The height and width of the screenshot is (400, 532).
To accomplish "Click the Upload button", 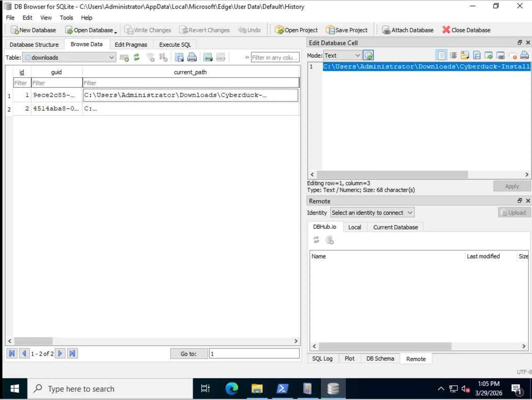I will (514, 213).
